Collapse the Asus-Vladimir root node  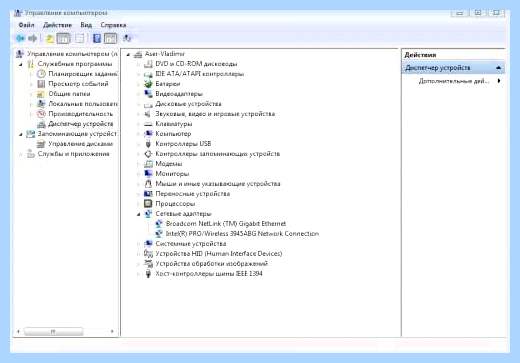[128, 54]
